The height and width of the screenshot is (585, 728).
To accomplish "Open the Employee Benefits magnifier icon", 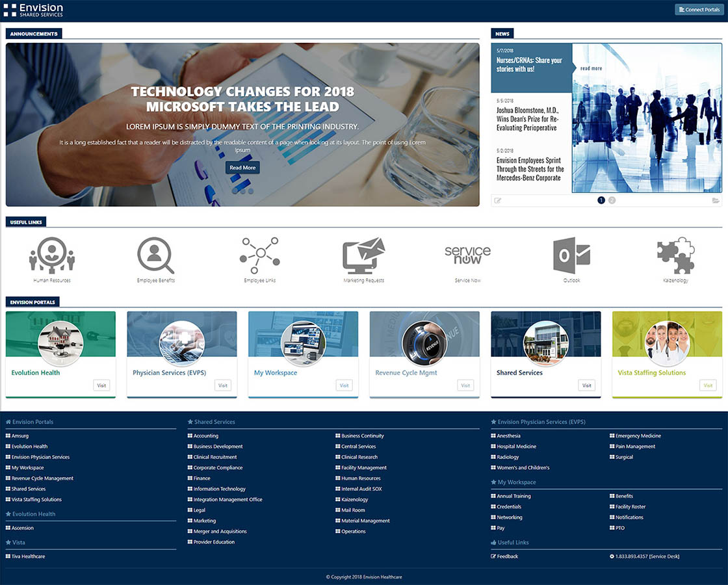I will click(155, 255).
